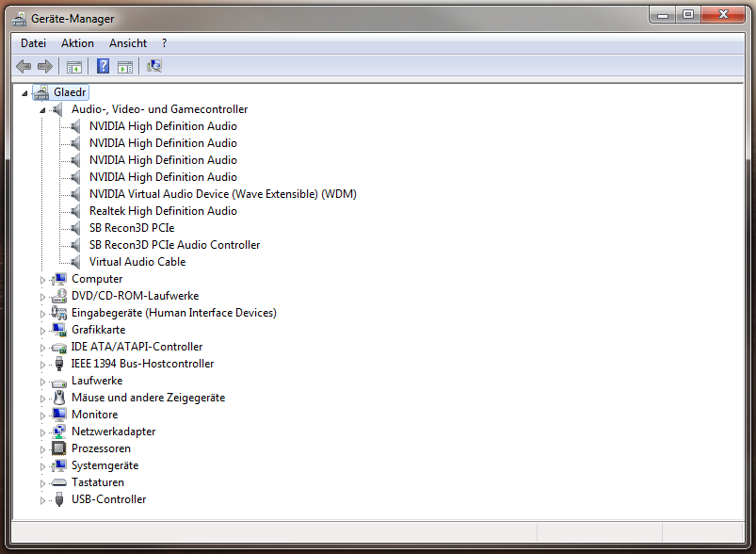Select NVIDIA Virtual Audio Device (WDM)
The image size is (756, 554).
click(223, 194)
